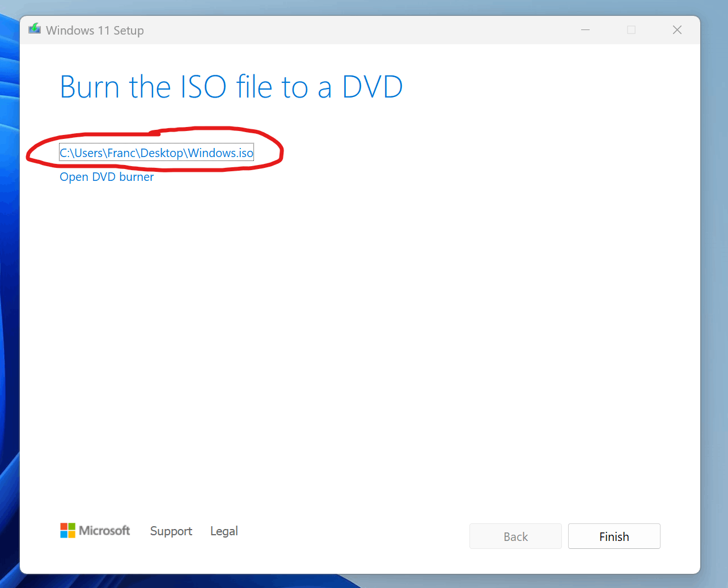Click the 'Burn the ISO file to a DVD' heading
This screenshot has width=728, height=588.
[x=231, y=87]
